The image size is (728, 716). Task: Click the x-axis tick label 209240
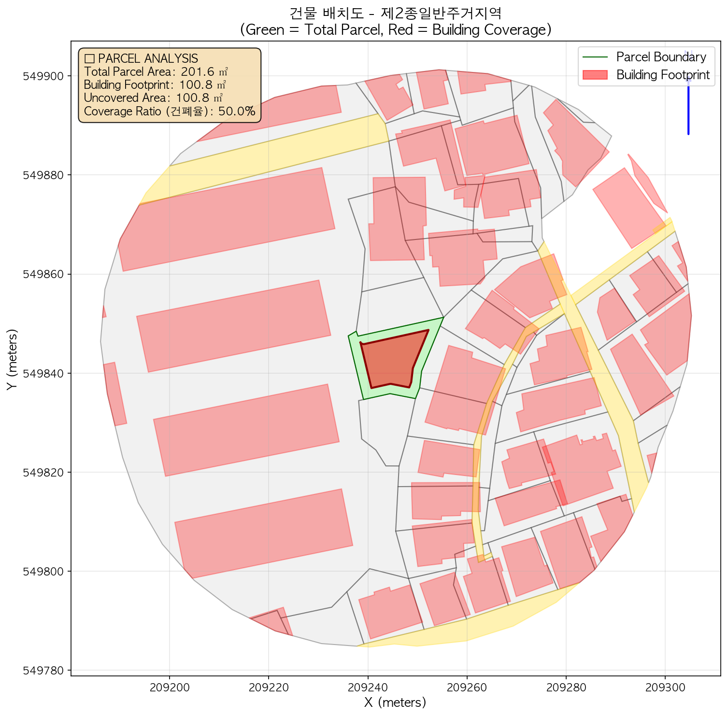tap(368, 687)
